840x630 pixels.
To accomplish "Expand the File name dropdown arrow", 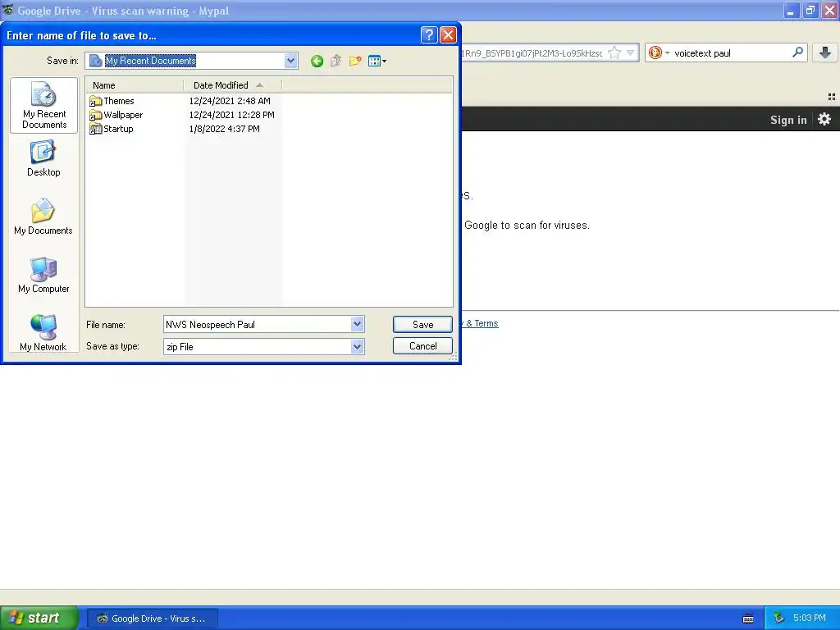I will [x=358, y=324].
